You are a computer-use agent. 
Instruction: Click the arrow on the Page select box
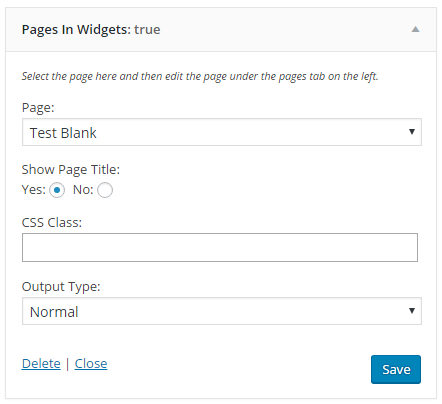tap(412, 132)
